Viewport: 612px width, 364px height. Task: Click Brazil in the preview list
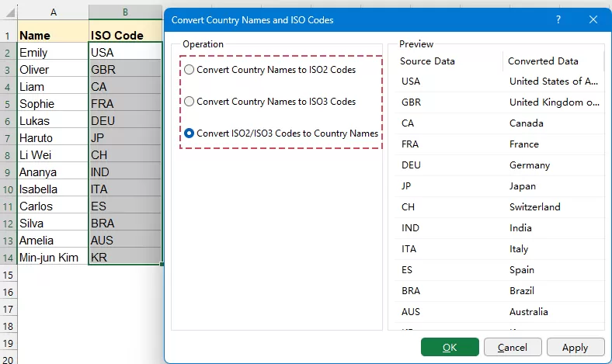[521, 291]
